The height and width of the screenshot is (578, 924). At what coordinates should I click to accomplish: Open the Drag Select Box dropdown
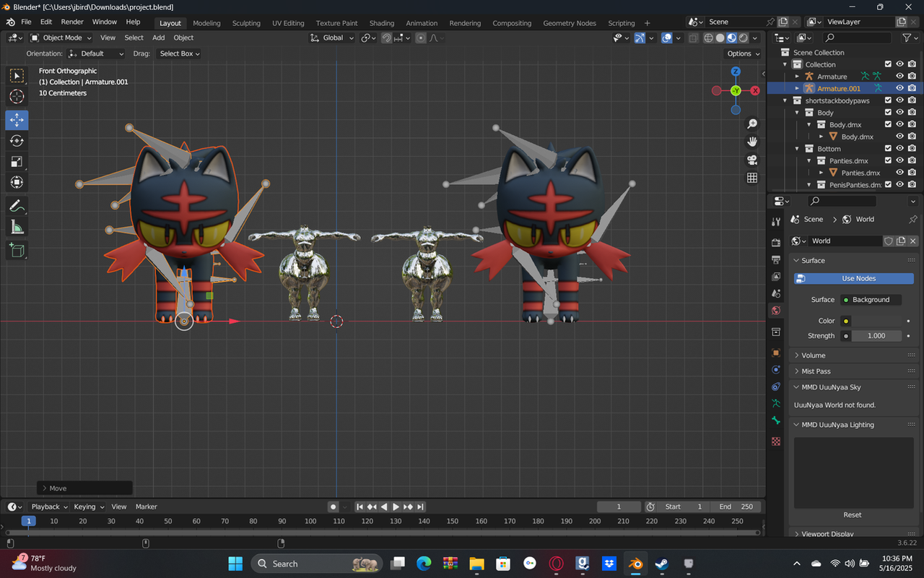coord(179,53)
